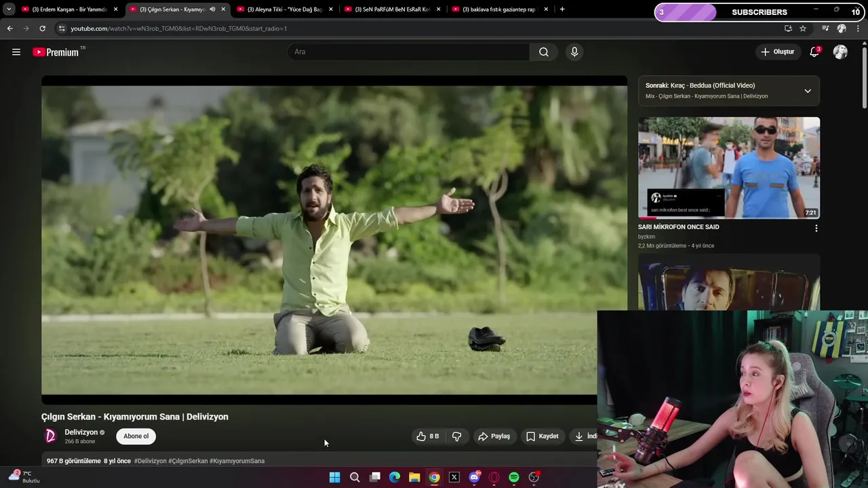Click the video player to pause
868x488 pixels.
334,241
